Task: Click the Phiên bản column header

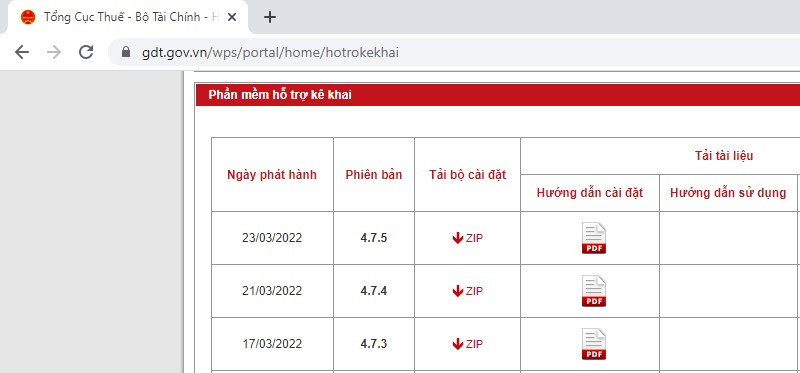Action: [373, 175]
